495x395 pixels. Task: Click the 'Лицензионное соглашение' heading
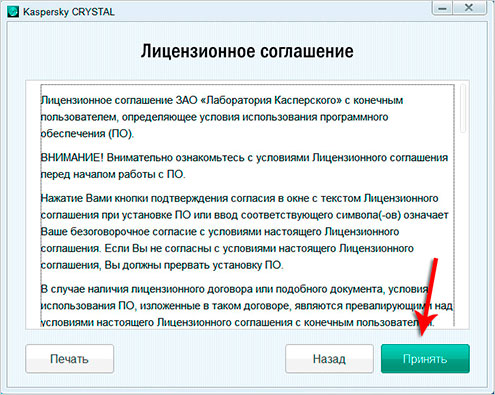coord(247,51)
